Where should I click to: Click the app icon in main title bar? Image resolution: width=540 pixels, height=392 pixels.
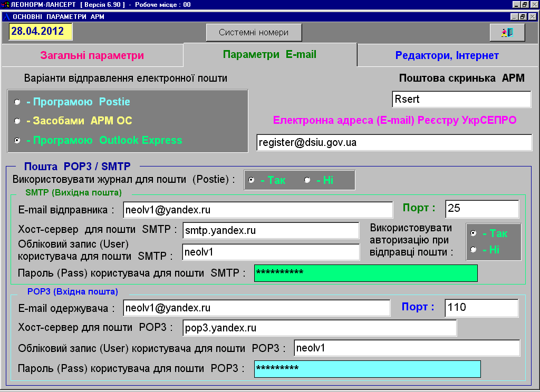pyautogui.click(x=5, y=4)
